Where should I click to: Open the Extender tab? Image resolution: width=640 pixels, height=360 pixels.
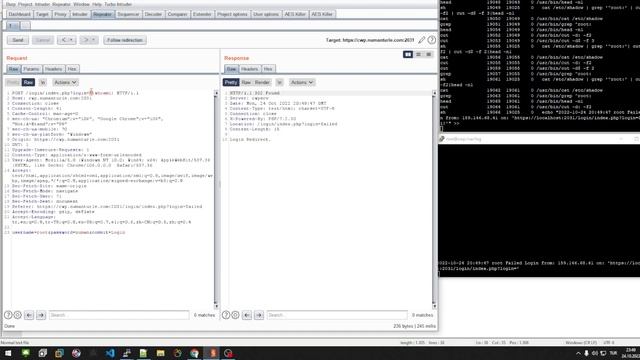[x=202, y=14]
